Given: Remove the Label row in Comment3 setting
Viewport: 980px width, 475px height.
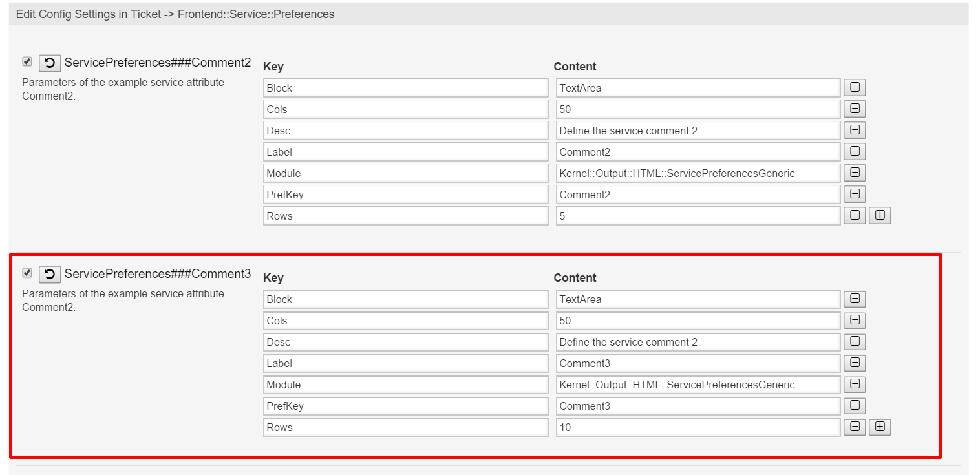Looking at the screenshot, I should 854,363.
